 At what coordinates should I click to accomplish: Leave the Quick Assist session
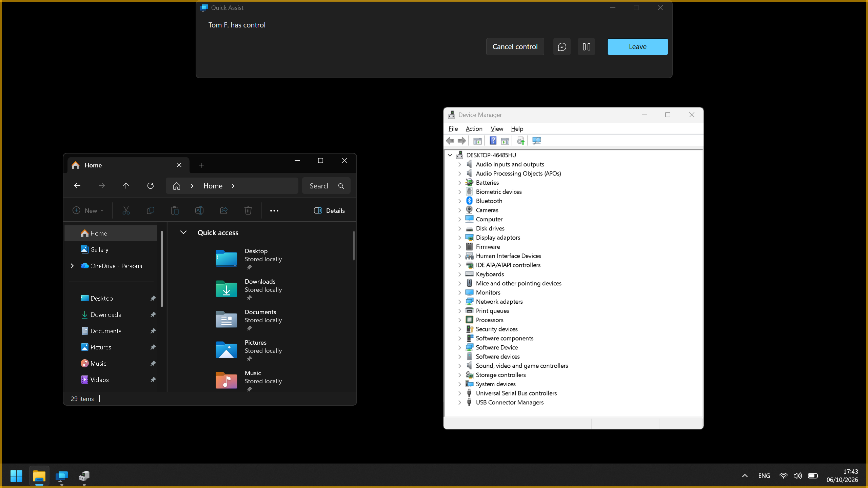637,47
